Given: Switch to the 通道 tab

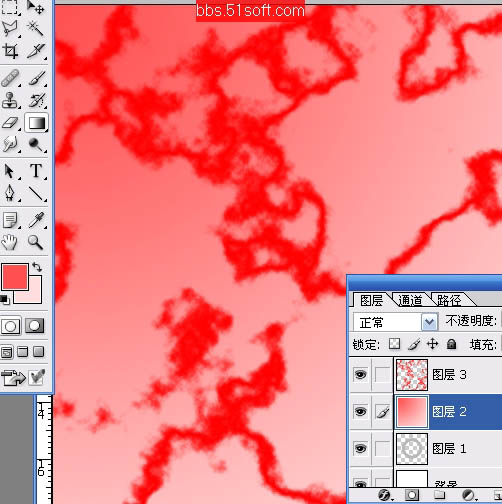Looking at the screenshot, I should (x=410, y=300).
